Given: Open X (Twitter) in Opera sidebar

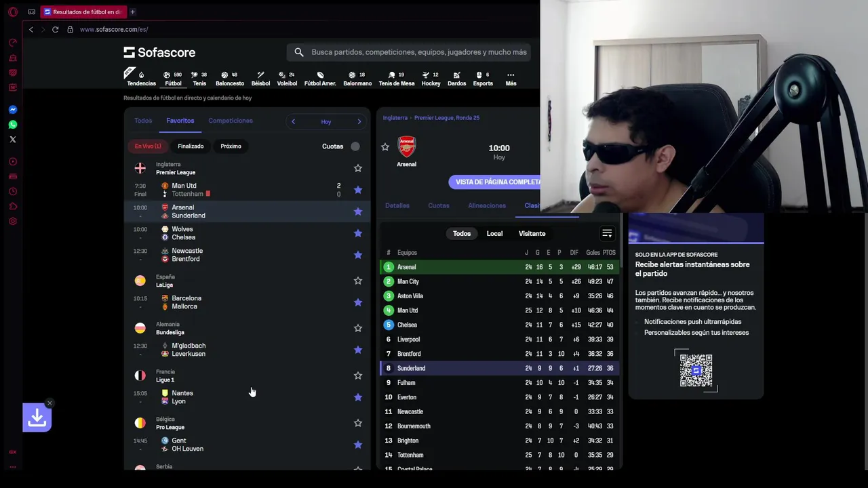Looking at the screenshot, I should click(x=13, y=140).
